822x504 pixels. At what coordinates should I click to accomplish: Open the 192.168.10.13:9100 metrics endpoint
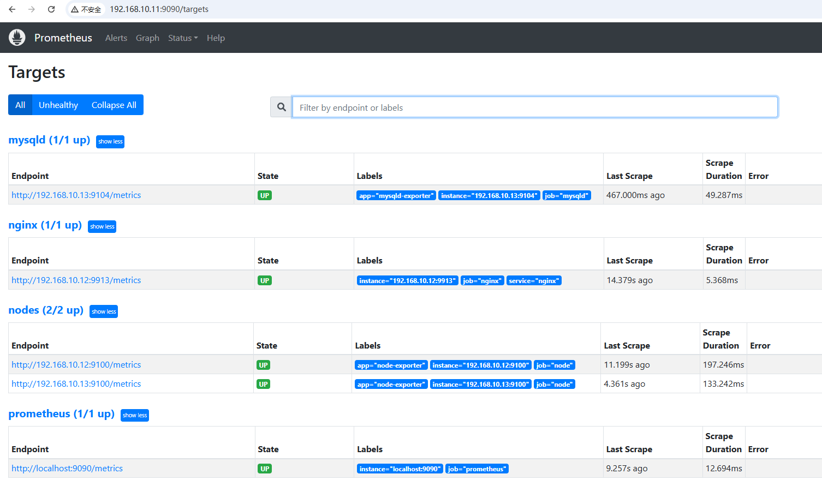click(76, 384)
